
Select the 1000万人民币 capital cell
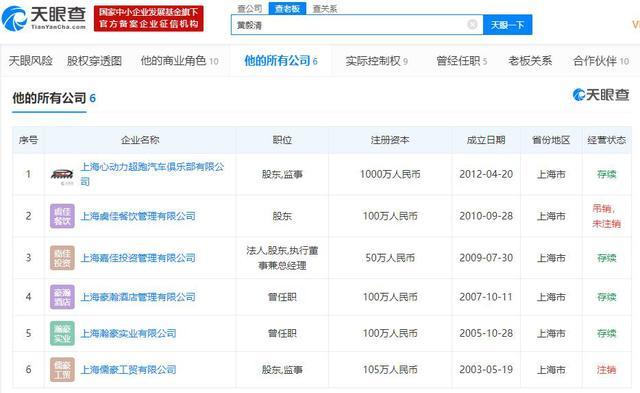coord(390,174)
